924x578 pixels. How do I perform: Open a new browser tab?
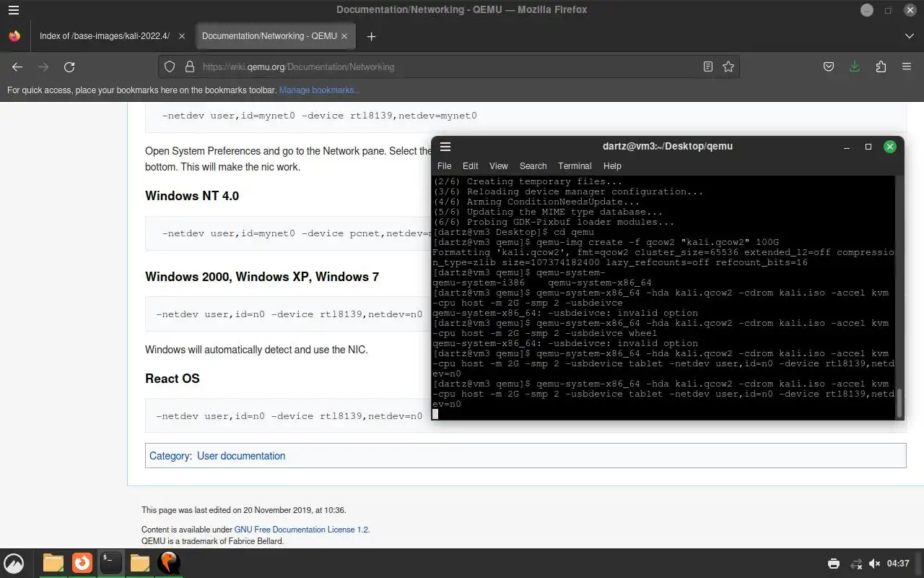click(371, 36)
